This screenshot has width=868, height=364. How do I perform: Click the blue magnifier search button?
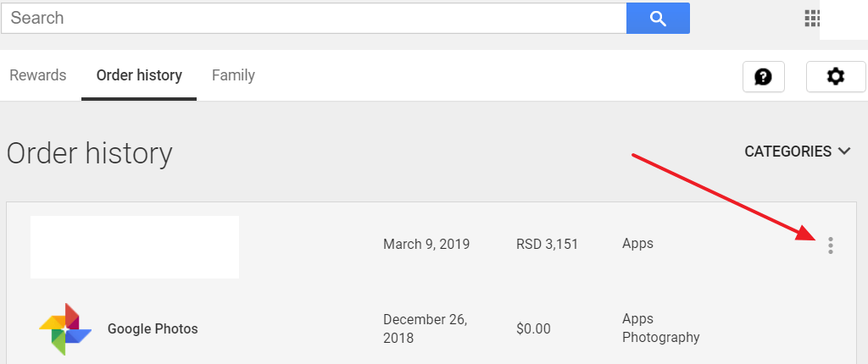click(658, 19)
